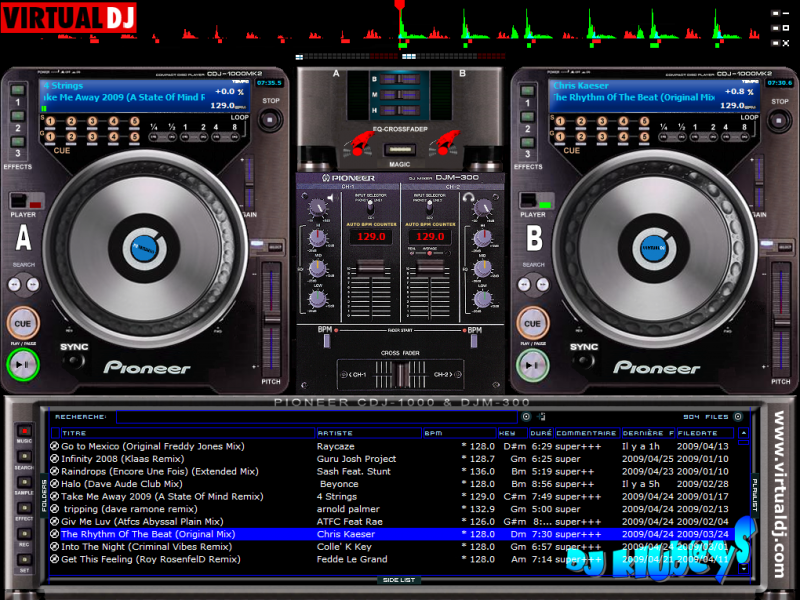
Task: Click the scroll down arrow in the song list
Action: [744, 568]
